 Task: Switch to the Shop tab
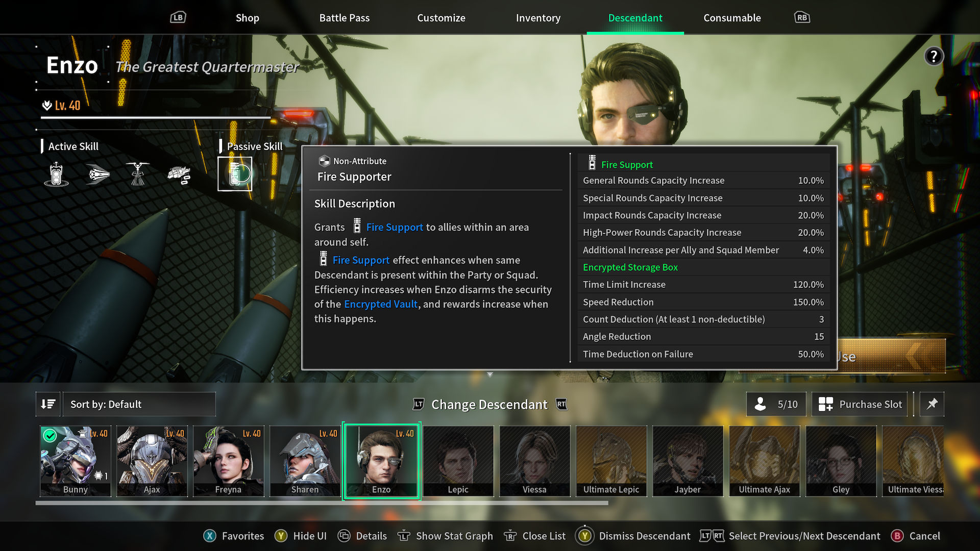(x=247, y=17)
